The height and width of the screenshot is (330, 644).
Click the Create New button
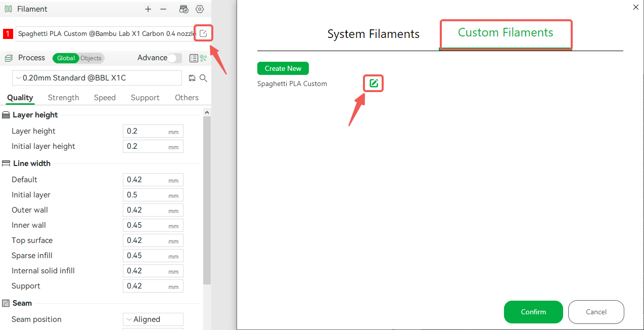point(283,68)
